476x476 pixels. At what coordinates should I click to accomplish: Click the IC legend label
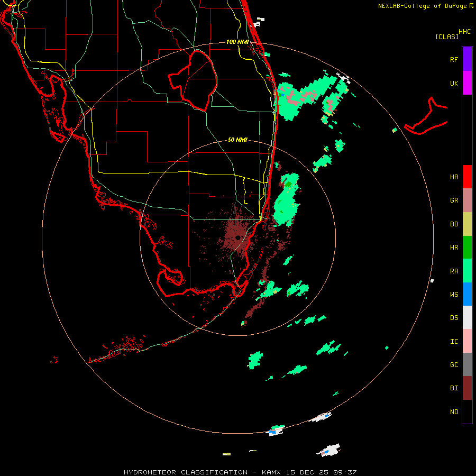(x=454, y=341)
